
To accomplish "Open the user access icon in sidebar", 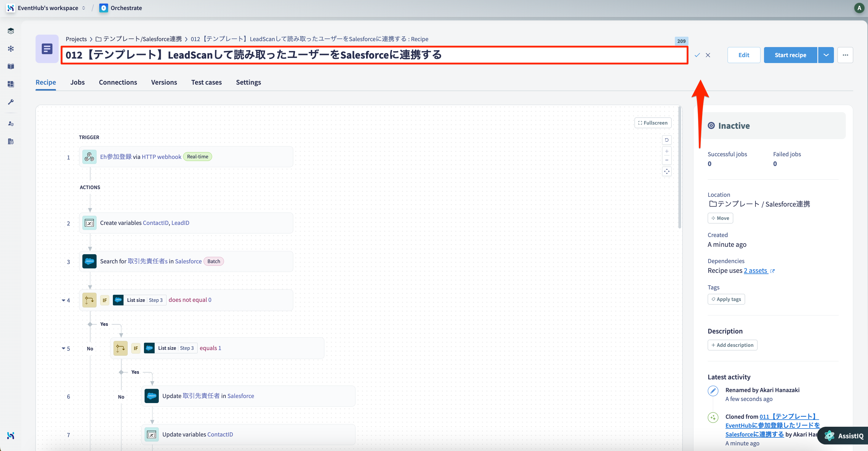I will 11,123.
